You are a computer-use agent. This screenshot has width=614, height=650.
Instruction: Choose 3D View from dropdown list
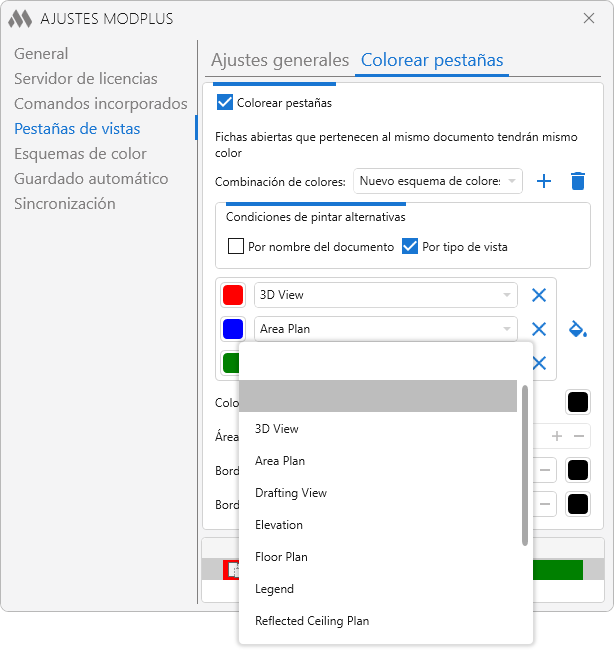pyautogui.click(x=378, y=429)
